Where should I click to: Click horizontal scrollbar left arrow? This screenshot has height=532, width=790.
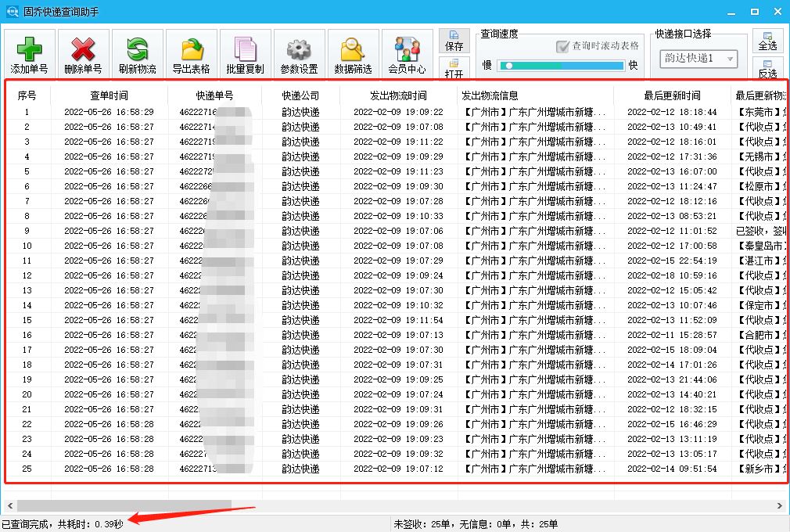click(x=9, y=505)
